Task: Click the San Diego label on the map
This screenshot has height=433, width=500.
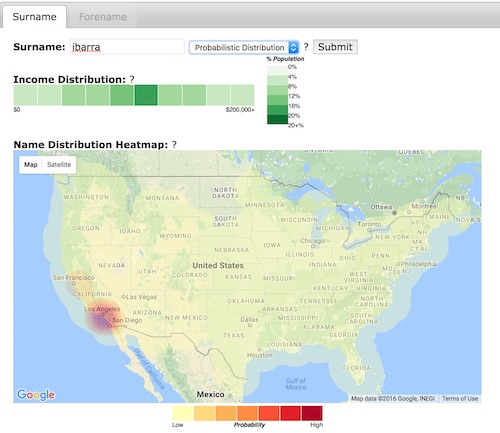Action: (x=127, y=320)
